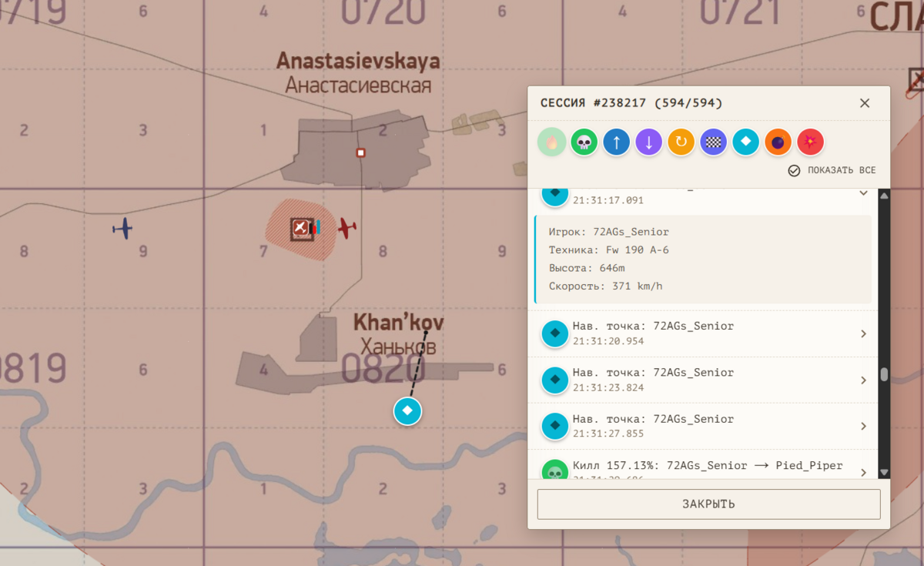Screen dimensions: 924x566
Task: Toggle the cyan diamond waypoint filter
Action: coord(746,142)
